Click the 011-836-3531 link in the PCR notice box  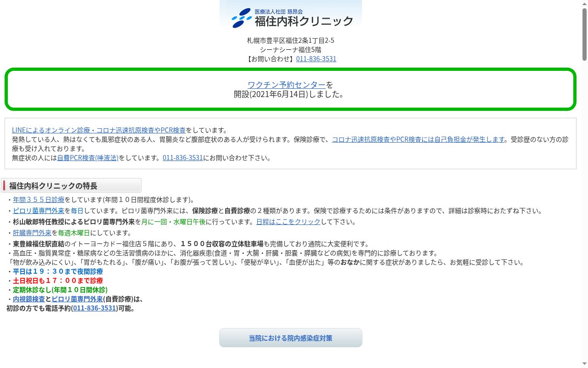coord(183,158)
